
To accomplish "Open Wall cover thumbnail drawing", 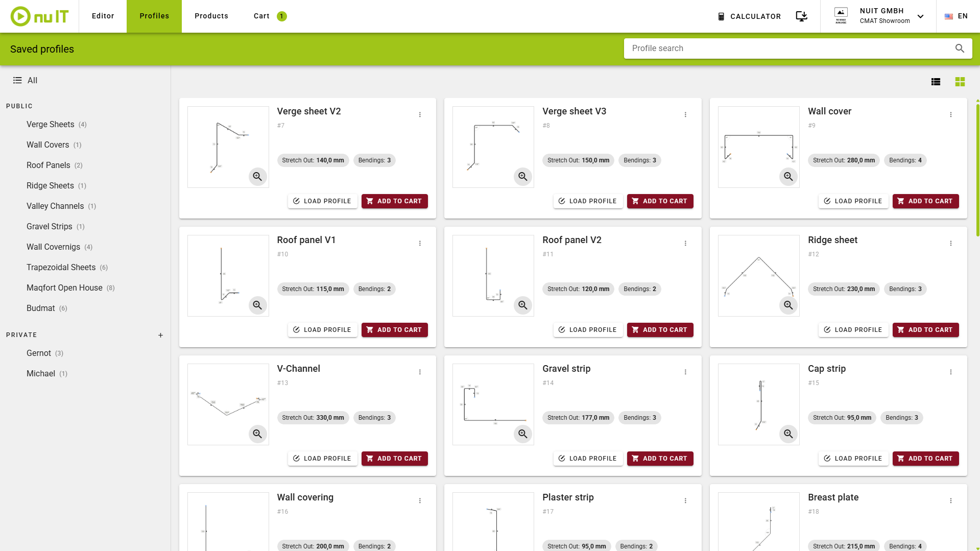I will pyautogui.click(x=758, y=147).
